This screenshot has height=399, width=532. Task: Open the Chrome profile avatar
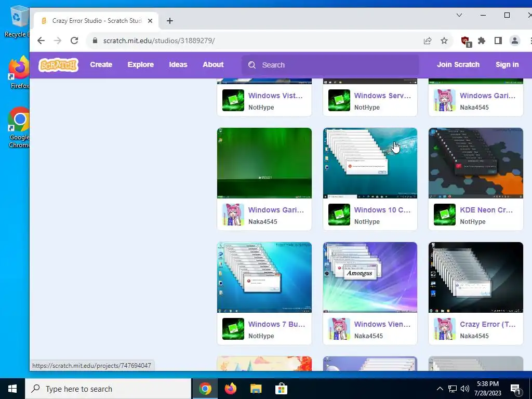(x=515, y=41)
